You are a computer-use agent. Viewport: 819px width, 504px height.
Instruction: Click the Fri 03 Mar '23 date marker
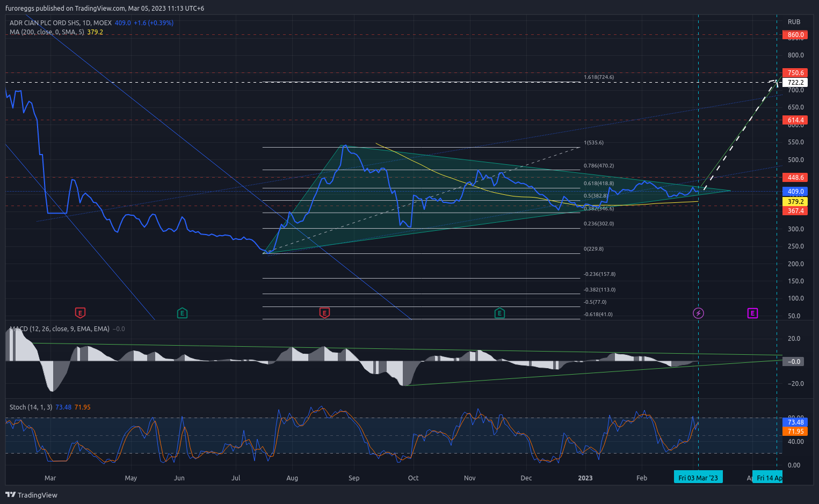coord(698,478)
